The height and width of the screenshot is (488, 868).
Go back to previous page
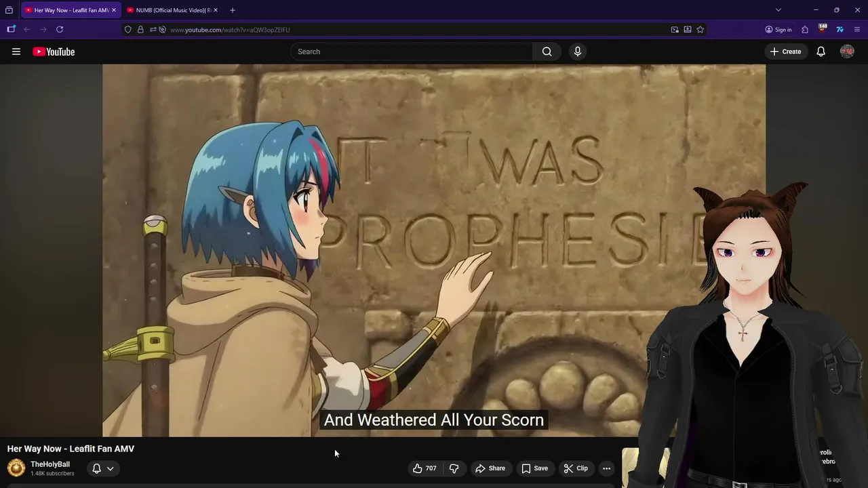click(x=27, y=30)
